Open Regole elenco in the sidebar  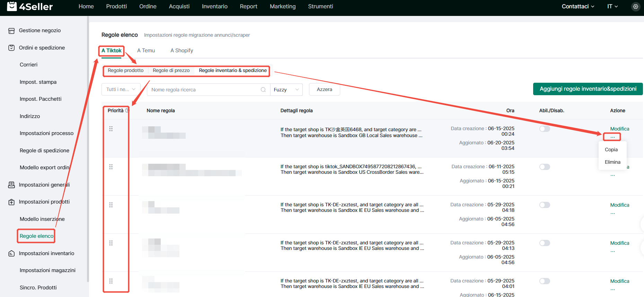37,236
